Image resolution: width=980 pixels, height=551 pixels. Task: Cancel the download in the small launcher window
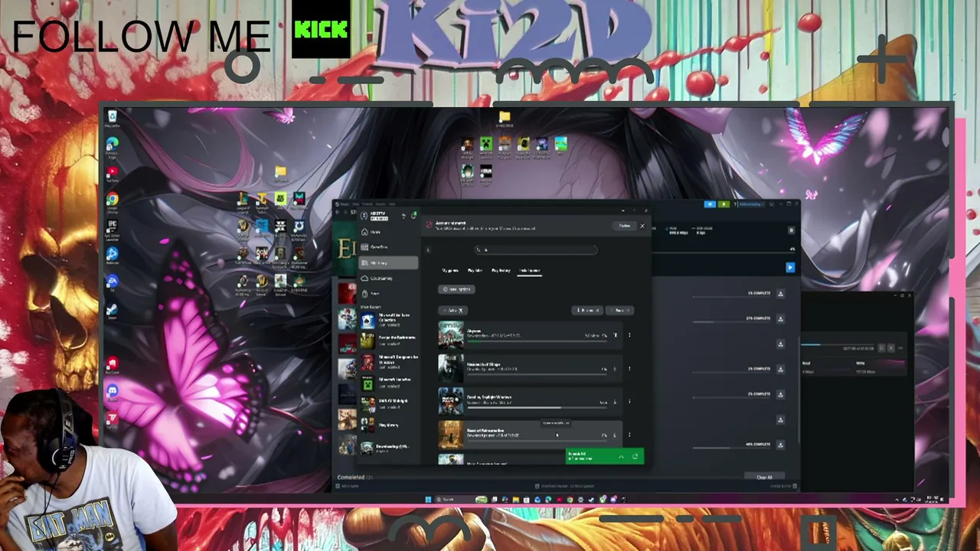tap(890, 348)
